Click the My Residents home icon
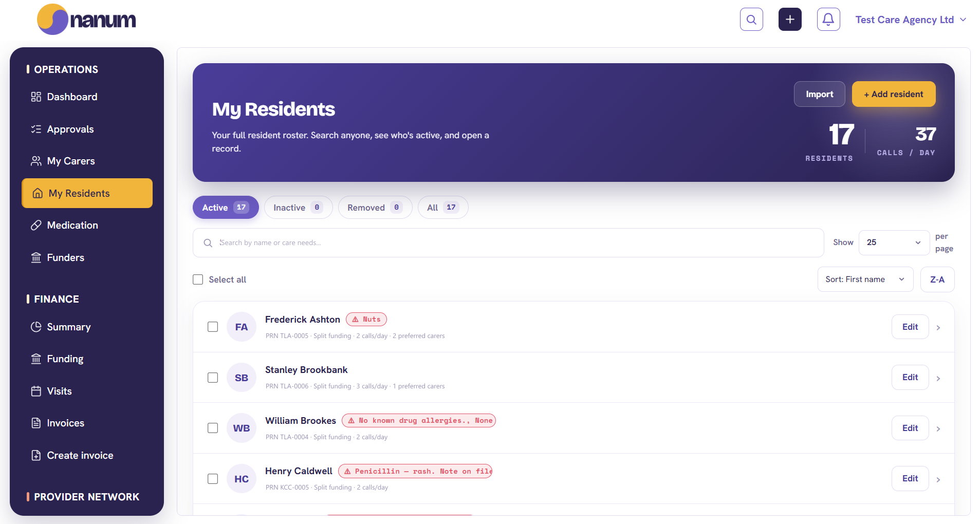 tap(38, 193)
